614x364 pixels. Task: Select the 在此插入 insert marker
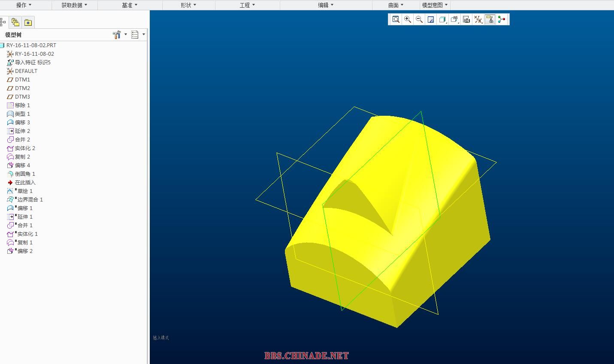tap(25, 182)
